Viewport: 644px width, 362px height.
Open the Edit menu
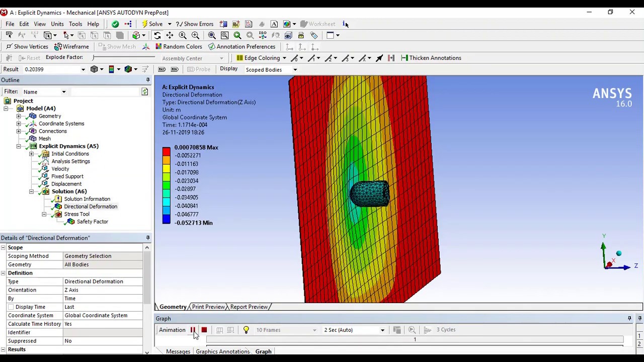point(24,24)
